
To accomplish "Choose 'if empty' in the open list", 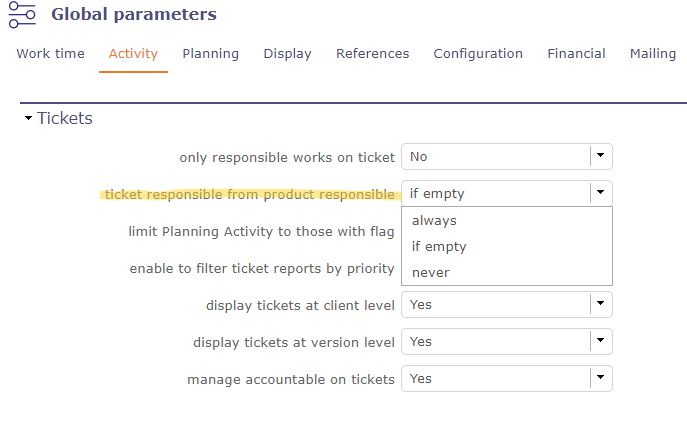I will (439, 247).
